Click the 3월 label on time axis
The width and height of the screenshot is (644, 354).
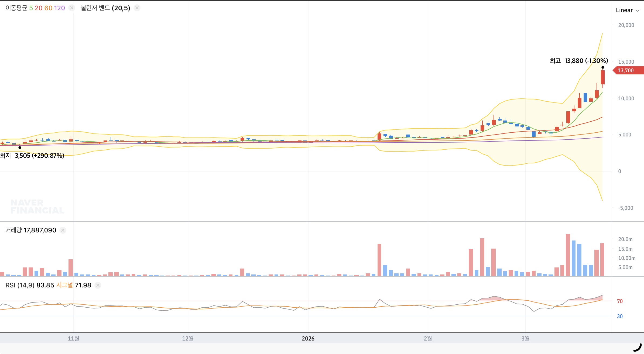point(525,338)
